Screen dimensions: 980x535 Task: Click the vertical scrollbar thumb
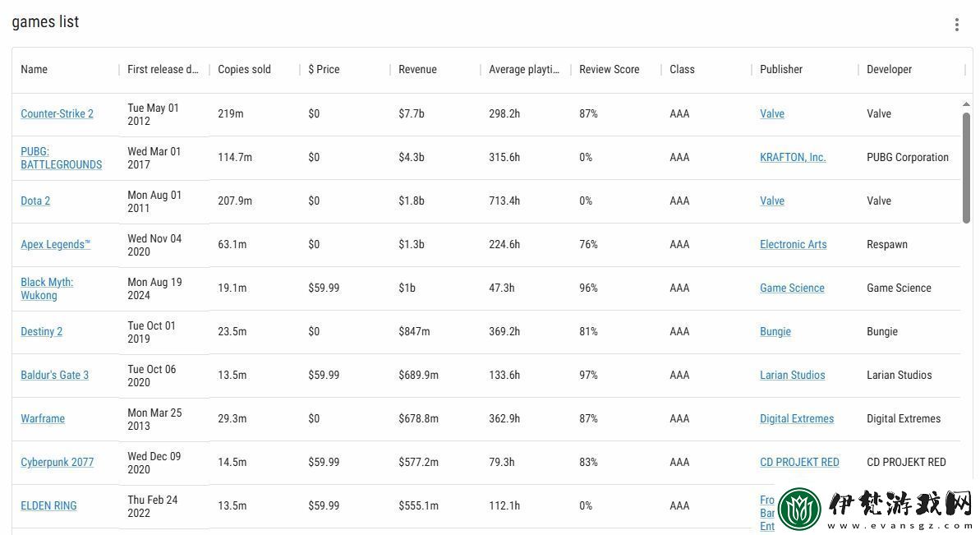pos(966,168)
